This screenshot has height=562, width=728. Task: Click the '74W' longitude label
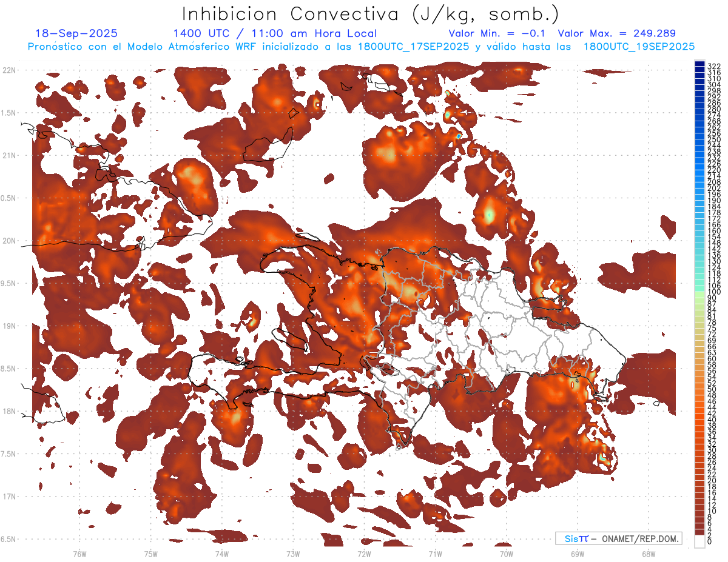(x=221, y=554)
